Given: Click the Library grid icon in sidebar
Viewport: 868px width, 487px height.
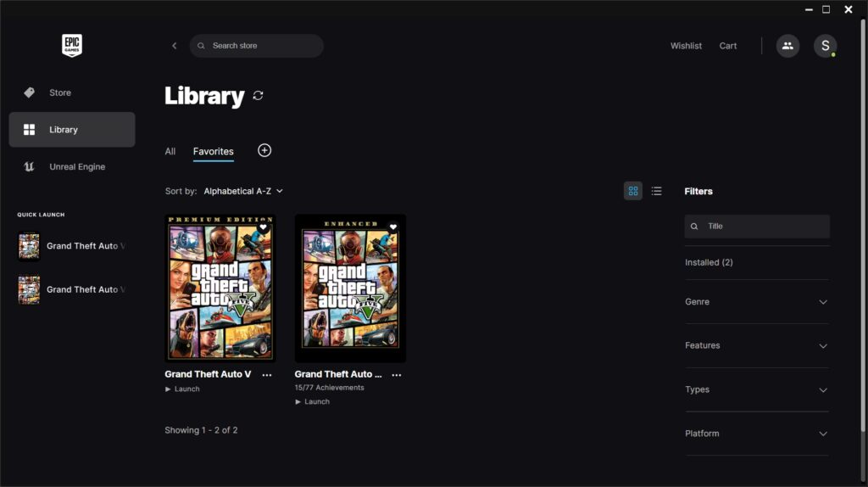Looking at the screenshot, I should (30, 130).
